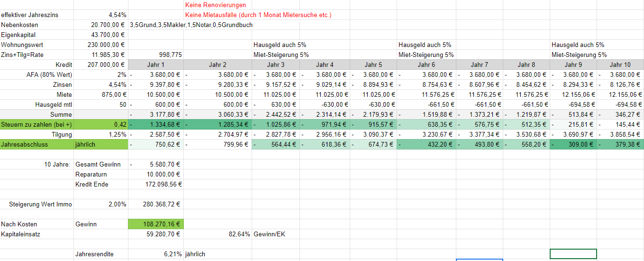Screen dimensions: 644x261
Task: Click the Kapitaleinsatz value 59.280,70 €
Action: 163,234
